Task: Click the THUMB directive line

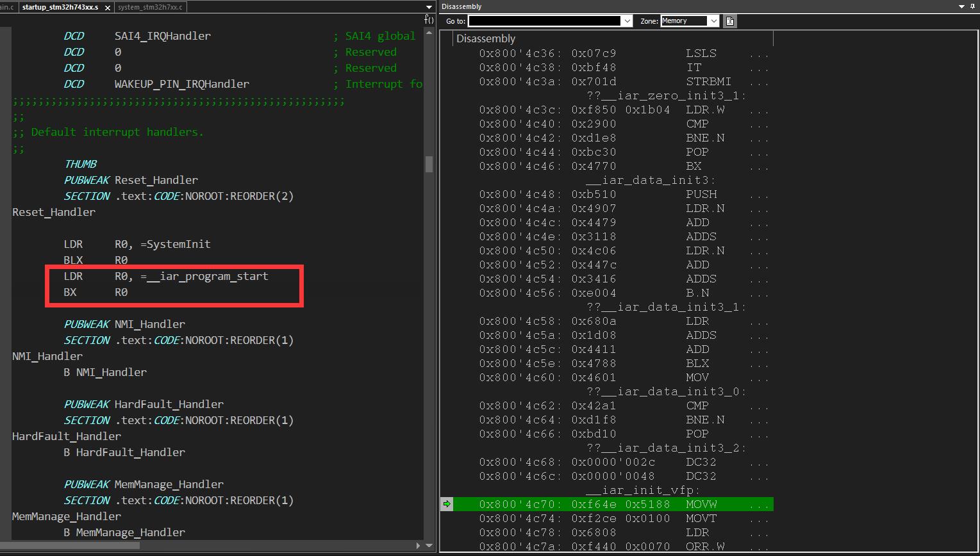Action: click(x=80, y=164)
